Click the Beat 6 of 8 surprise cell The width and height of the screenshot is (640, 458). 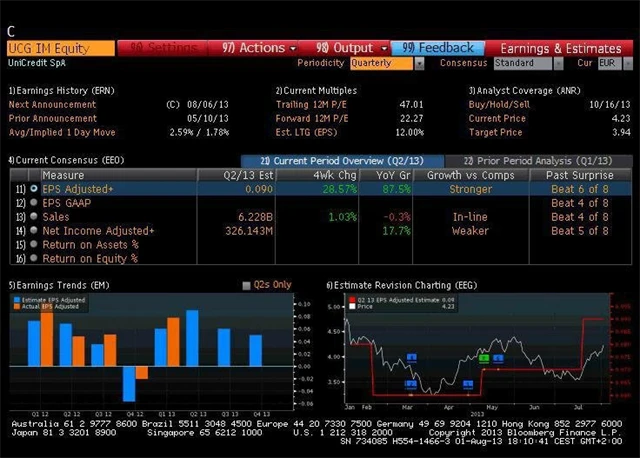coord(580,189)
